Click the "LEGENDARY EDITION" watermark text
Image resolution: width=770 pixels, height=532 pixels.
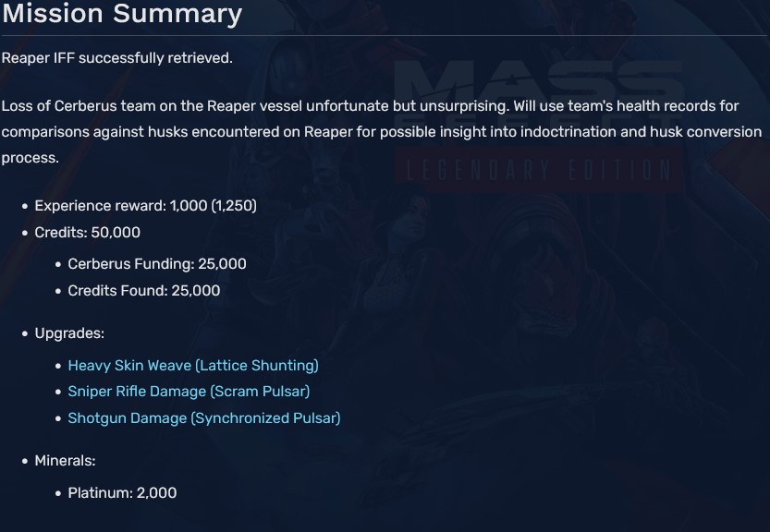tap(535, 171)
